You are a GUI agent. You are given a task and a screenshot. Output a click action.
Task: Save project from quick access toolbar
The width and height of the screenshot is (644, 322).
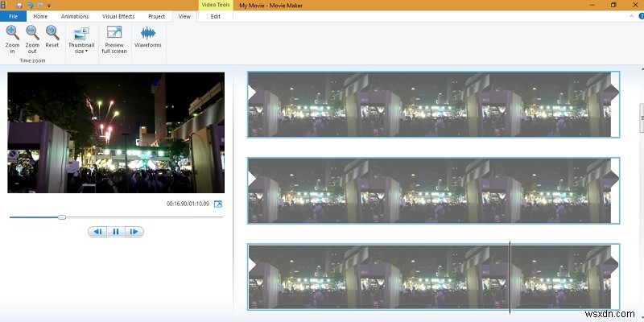[19, 6]
